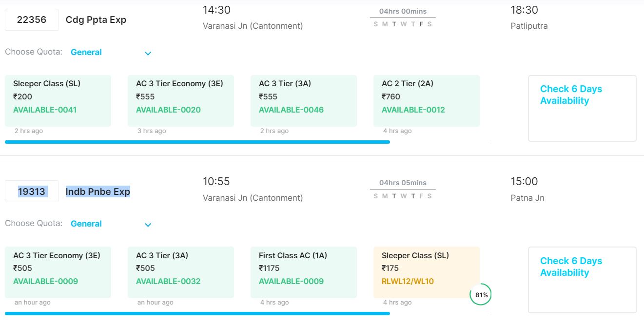Open Indb Pnbe Exp train name
Viewport: 644px width, 324px height.
(98, 191)
